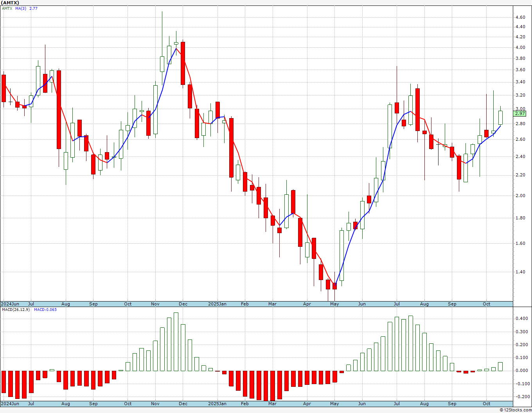Click the 0.300 MACD axis label

(521, 332)
